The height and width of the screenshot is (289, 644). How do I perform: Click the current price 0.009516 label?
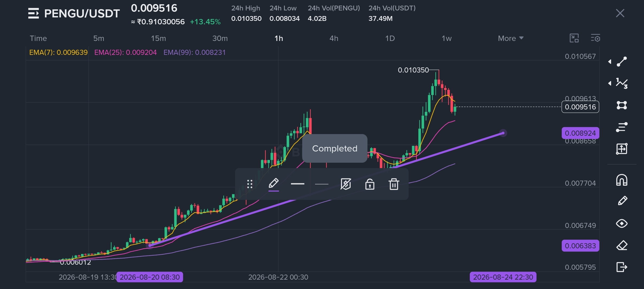(x=580, y=107)
